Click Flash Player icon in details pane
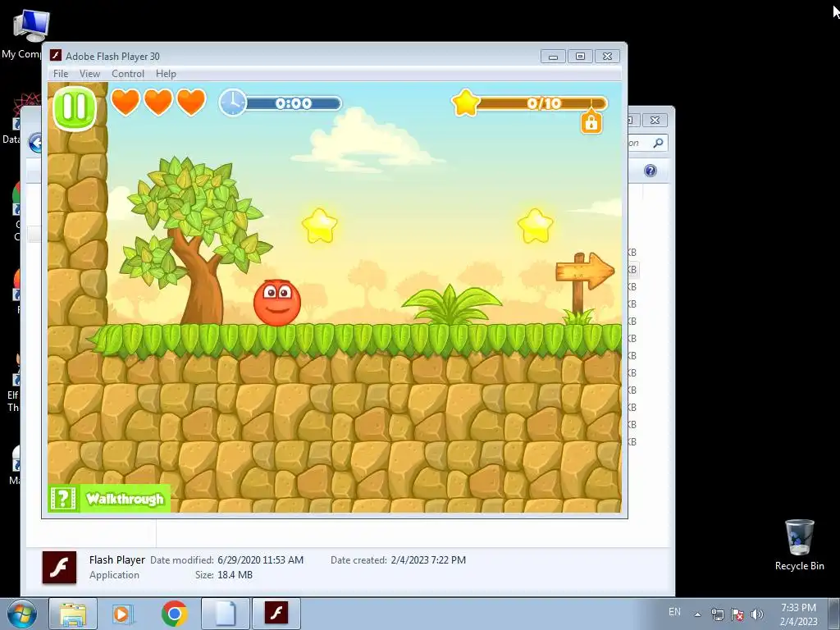Image resolution: width=840 pixels, height=630 pixels. point(59,568)
